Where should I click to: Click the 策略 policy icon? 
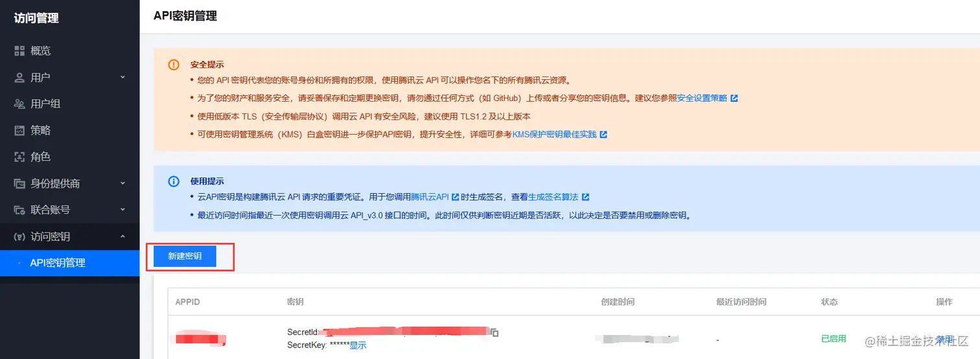(x=19, y=130)
